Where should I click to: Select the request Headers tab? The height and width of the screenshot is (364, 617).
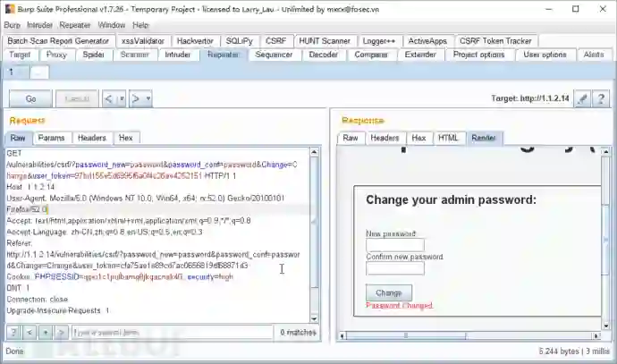click(x=92, y=138)
